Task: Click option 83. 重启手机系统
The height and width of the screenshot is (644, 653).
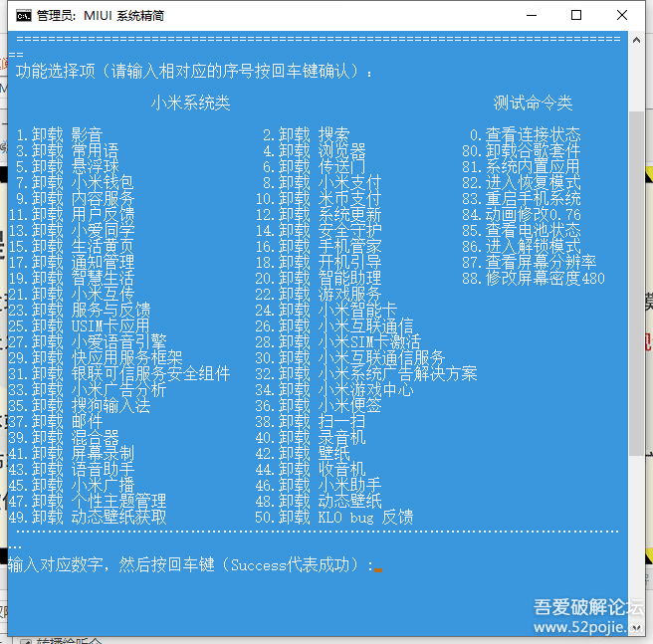Action: coord(521,198)
